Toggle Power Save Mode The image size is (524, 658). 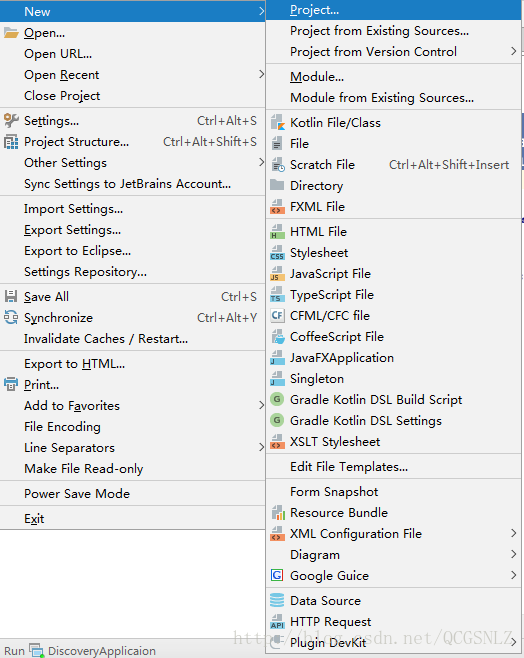click(133, 494)
